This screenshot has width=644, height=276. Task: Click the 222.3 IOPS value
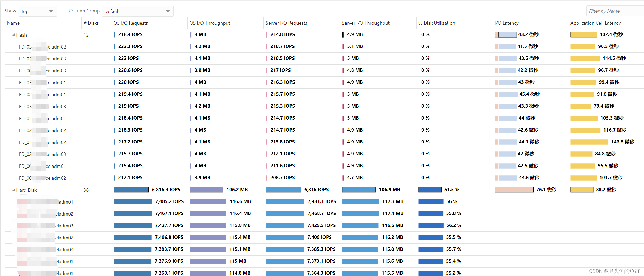tap(131, 46)
